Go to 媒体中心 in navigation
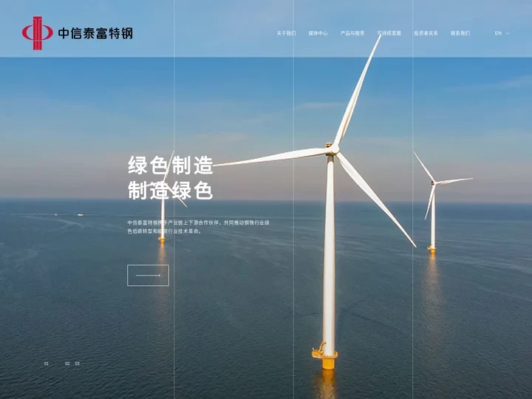Viewport: 532px width, 399px height. coord(318,33)
